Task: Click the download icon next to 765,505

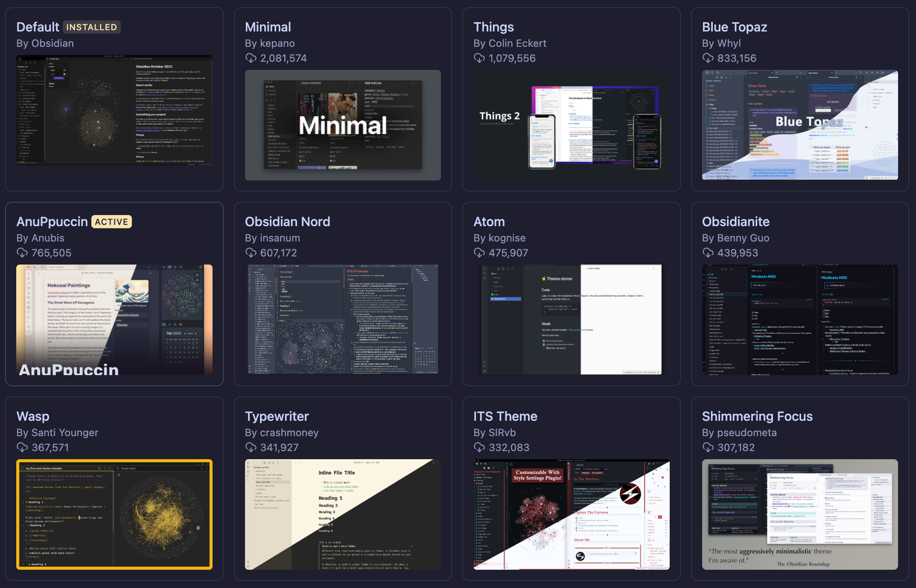Action: [x=22, y=253]
